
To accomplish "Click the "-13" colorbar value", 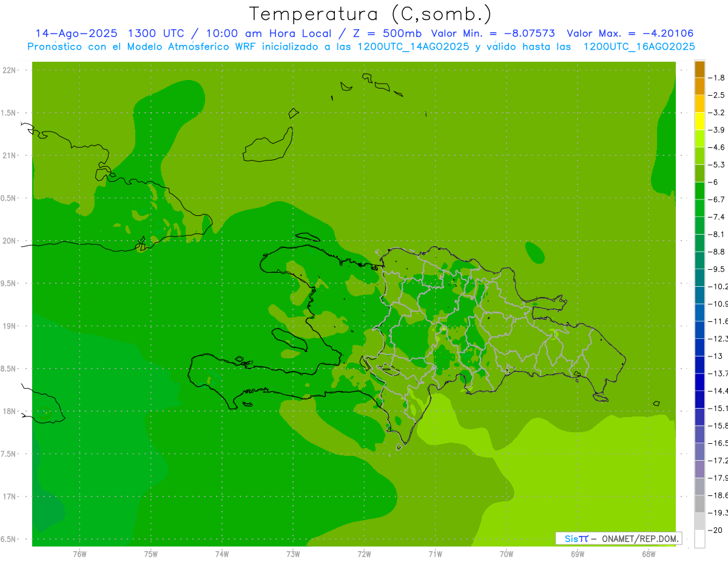I will click(716, 356).
